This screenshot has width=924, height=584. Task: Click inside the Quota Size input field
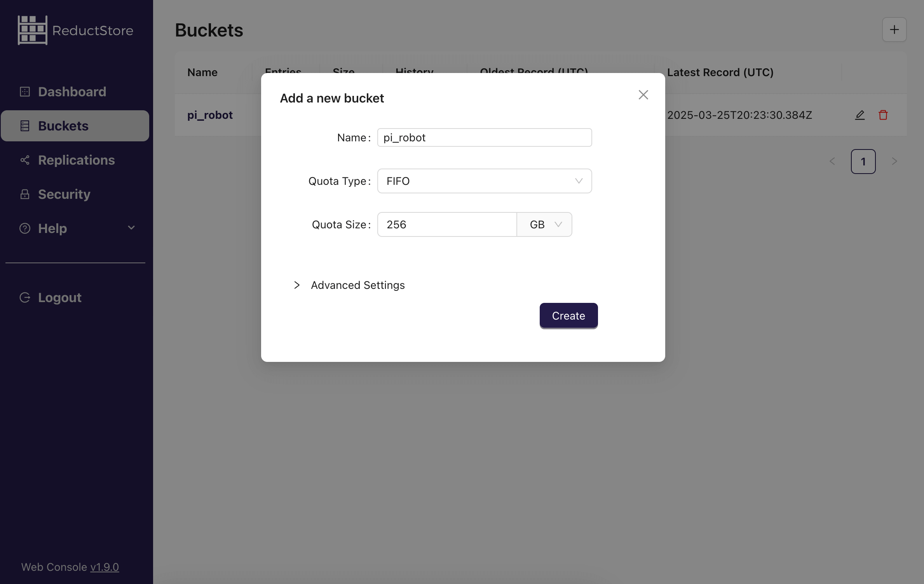tap(446, 224)
